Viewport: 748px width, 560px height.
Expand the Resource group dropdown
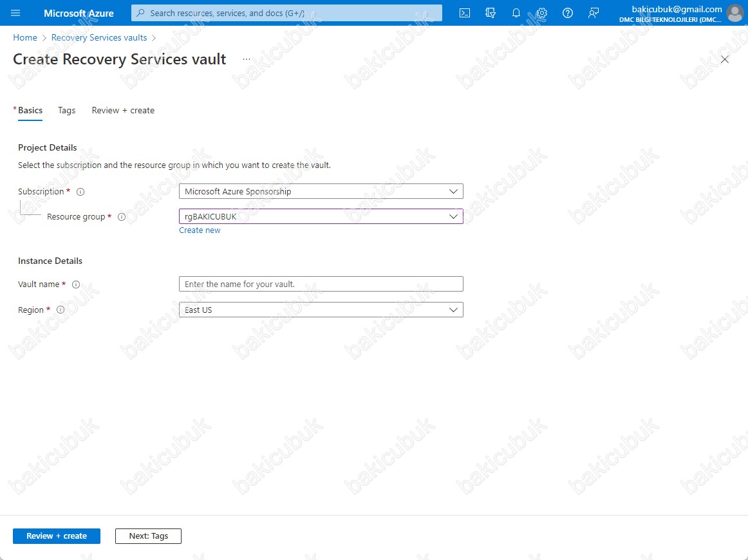coord(321,216)
